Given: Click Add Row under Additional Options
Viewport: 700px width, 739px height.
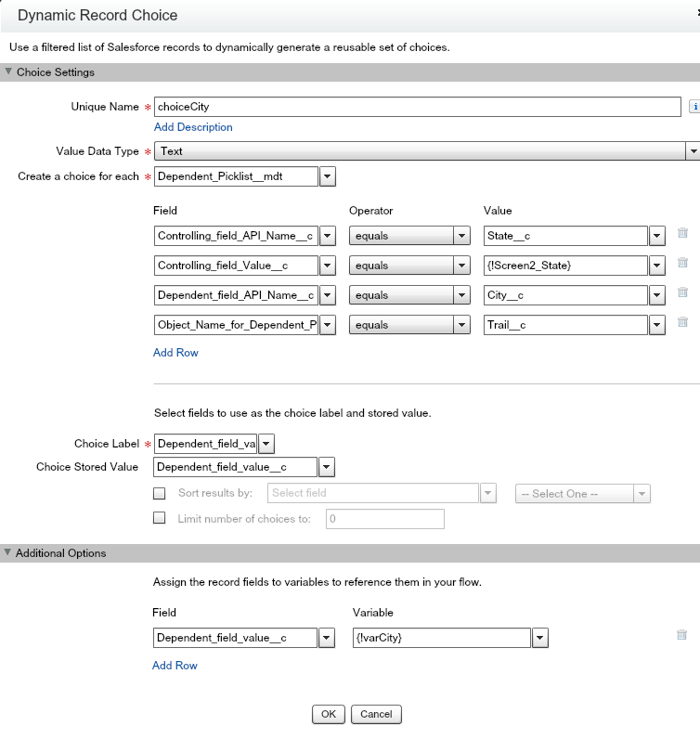Looking at the screenshot, I should pos(175,666).
